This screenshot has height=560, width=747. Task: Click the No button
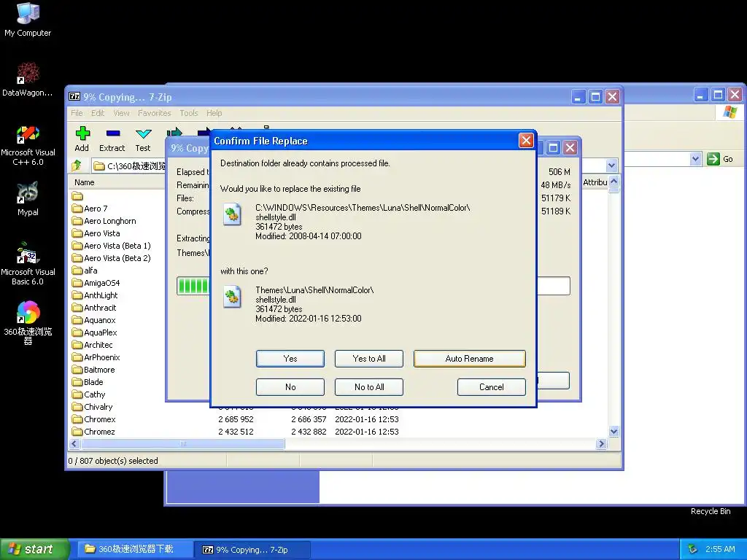(290, 387)
